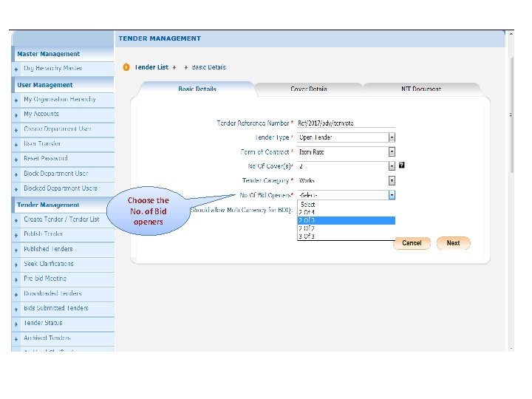Open Tender List breadcrumb link
This screenshot has width=532, height=399.
[151, 67]
